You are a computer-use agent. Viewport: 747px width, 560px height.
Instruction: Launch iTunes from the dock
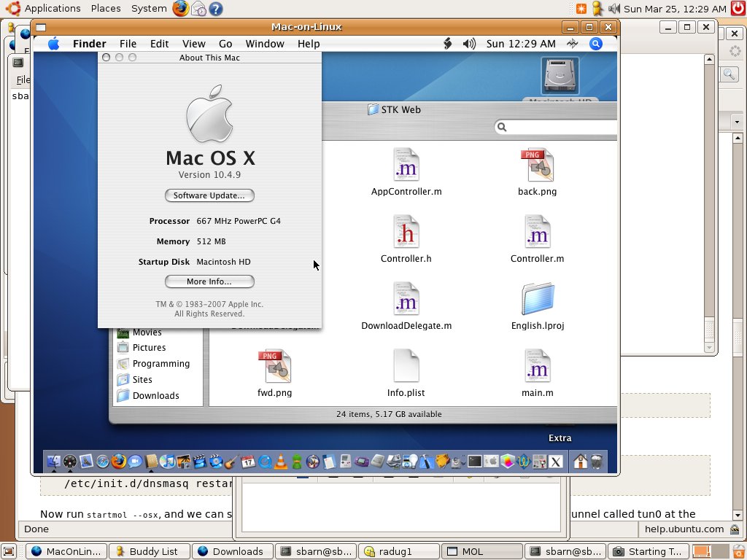[x=167, y=462]
